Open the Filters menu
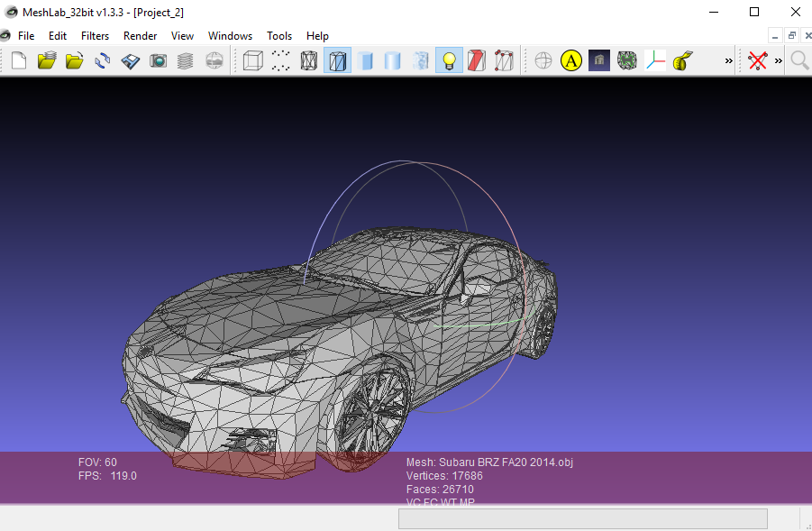 pos(95,36)
